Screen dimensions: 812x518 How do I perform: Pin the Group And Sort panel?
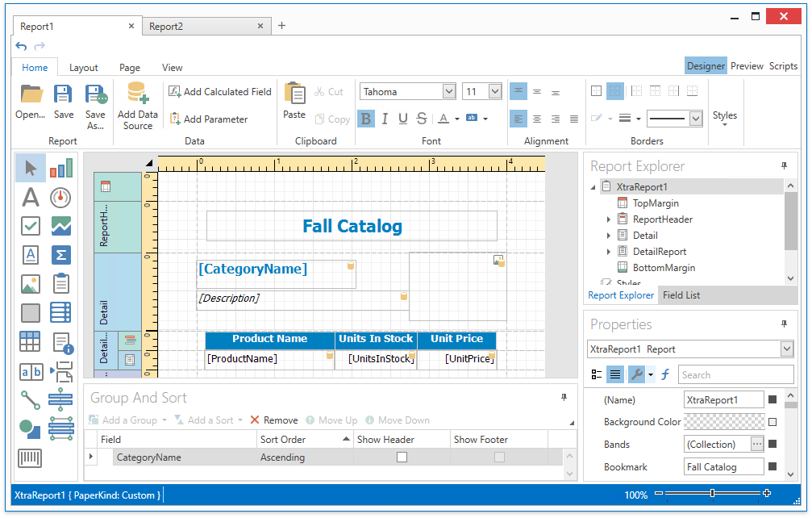click(x=564, y=397)
